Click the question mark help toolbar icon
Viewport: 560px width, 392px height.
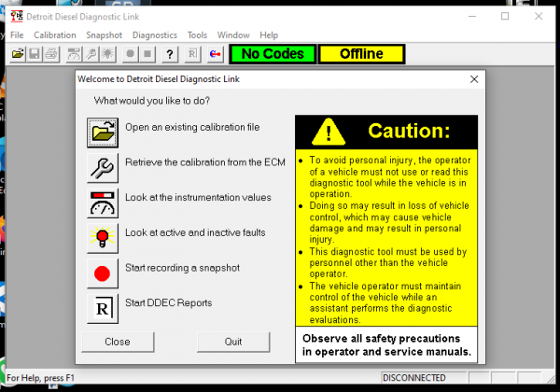[x=170, y=54]
